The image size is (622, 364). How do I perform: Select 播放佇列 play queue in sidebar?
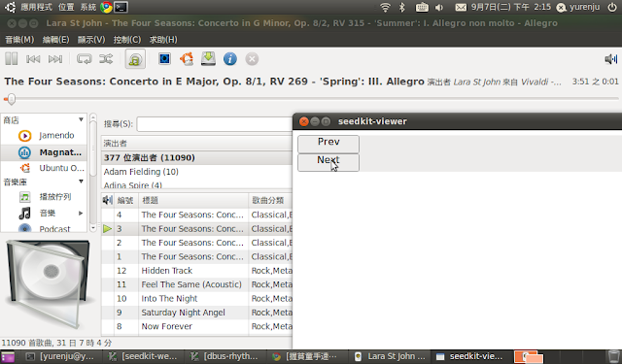[x=44, y=197]
